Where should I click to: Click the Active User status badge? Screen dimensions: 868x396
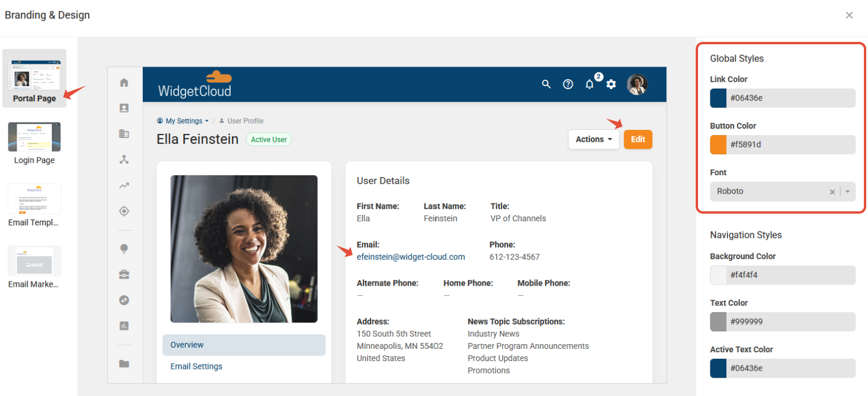click(268, 140)
